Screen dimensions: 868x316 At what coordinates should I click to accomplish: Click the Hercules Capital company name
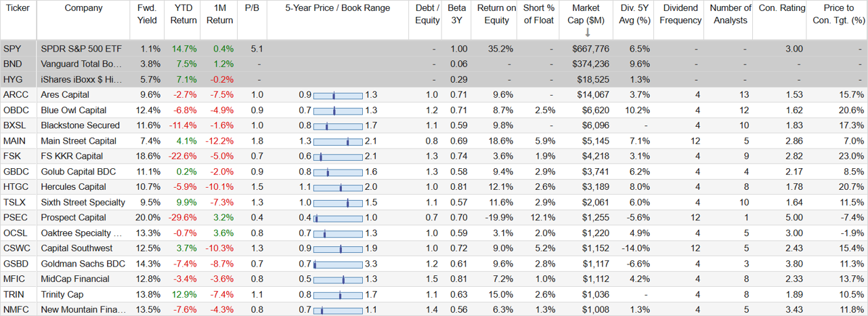74,186
